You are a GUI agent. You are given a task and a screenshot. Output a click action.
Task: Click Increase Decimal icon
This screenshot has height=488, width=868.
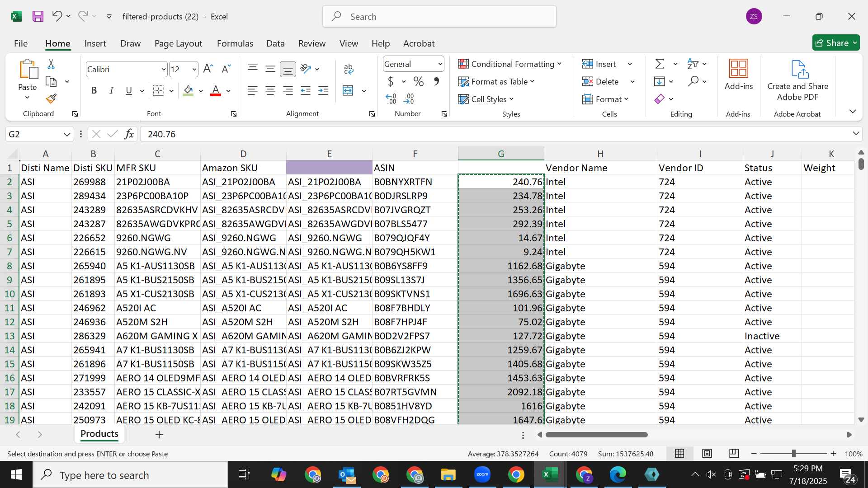(x=391, y=99)
